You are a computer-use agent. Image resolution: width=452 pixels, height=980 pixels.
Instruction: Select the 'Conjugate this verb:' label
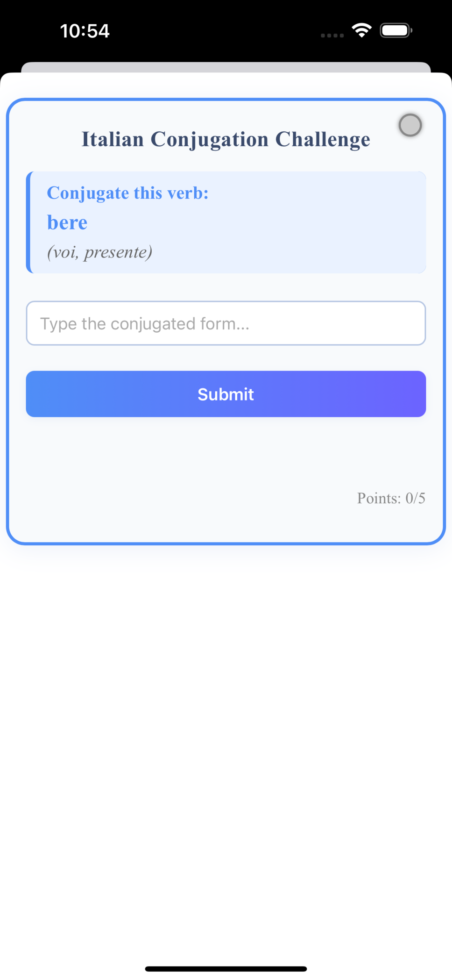[x=127, y=193]
